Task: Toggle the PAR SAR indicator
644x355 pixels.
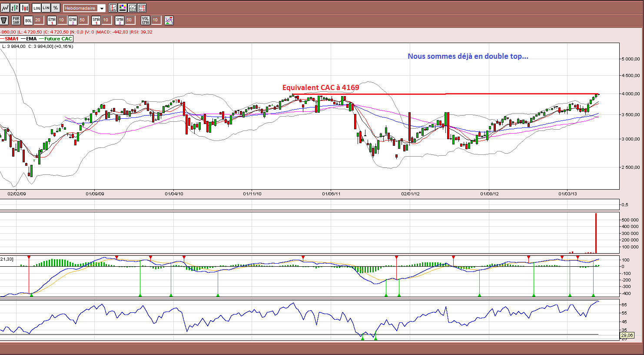Action: pos(16,20)
